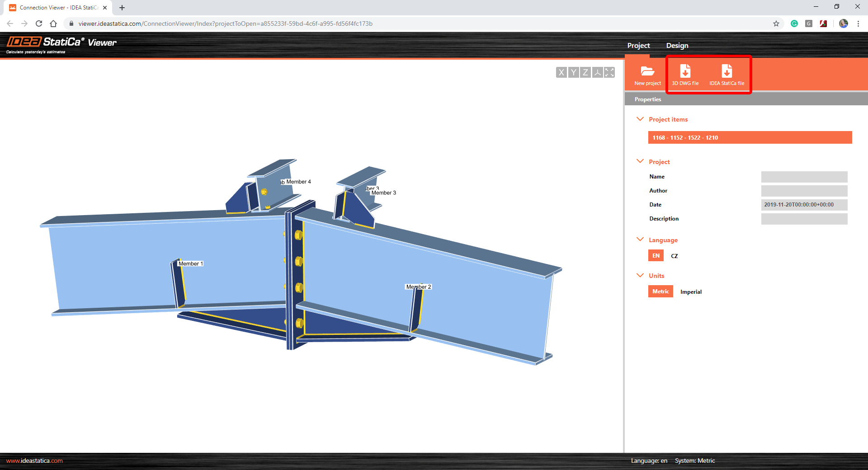Switch units to Imperial
This screenshot has height=470, width=868.
[x=691, y=291]
